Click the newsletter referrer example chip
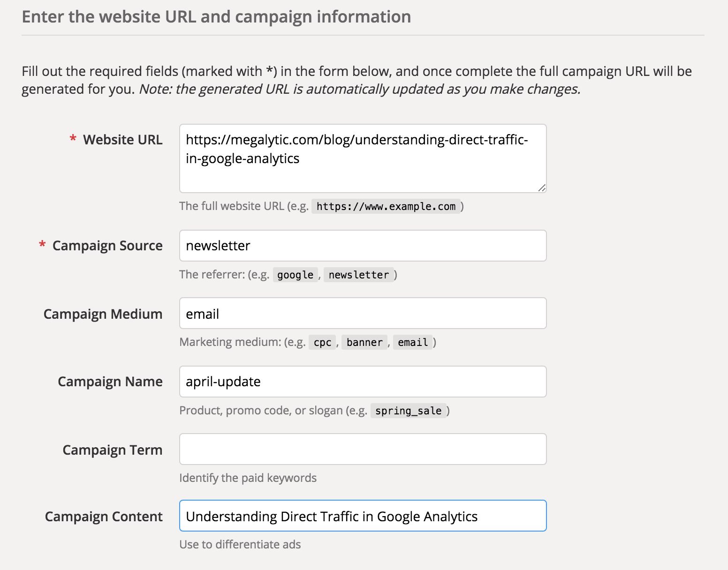 pos(359,275)
